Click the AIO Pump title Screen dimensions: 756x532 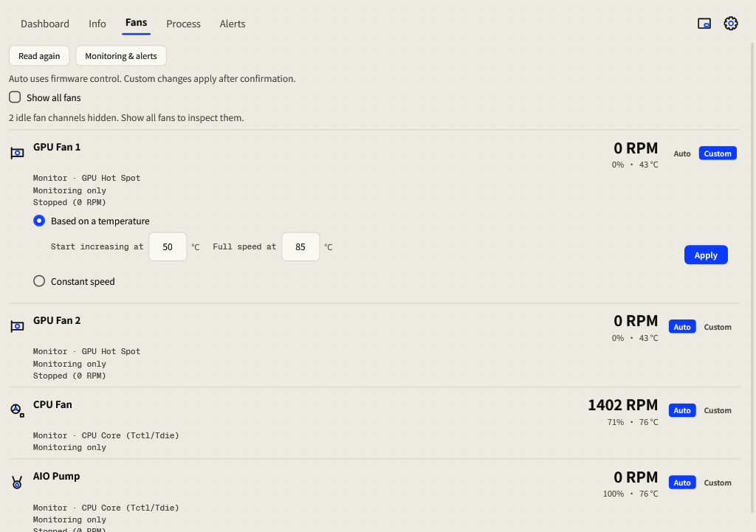point(56,476)
